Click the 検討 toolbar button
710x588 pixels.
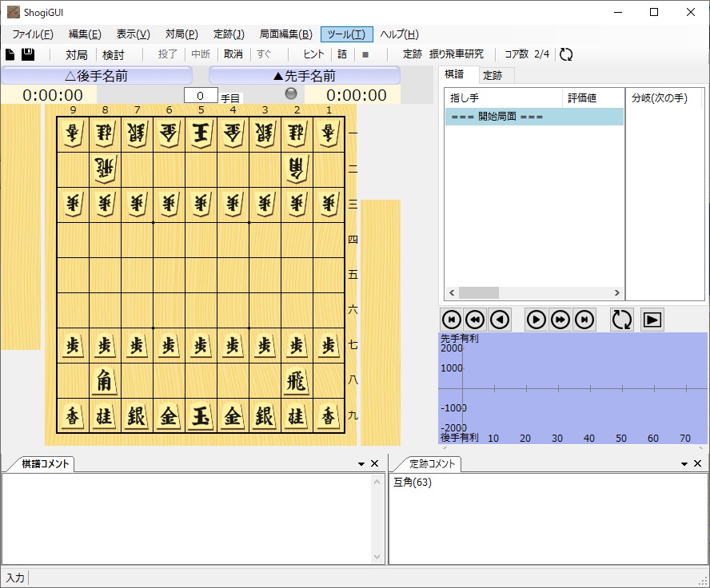114,55
